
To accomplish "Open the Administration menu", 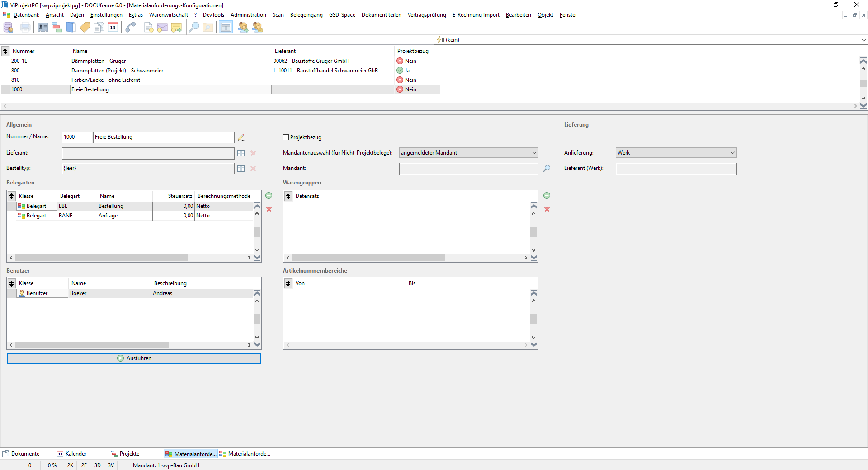I will click(248, 15).
